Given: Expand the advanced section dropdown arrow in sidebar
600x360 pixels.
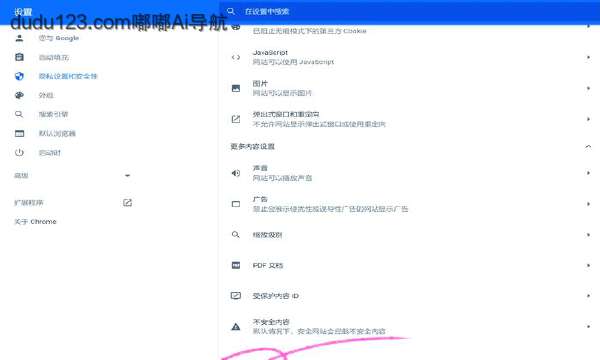Looking at the screenshot, I should 127,176.
